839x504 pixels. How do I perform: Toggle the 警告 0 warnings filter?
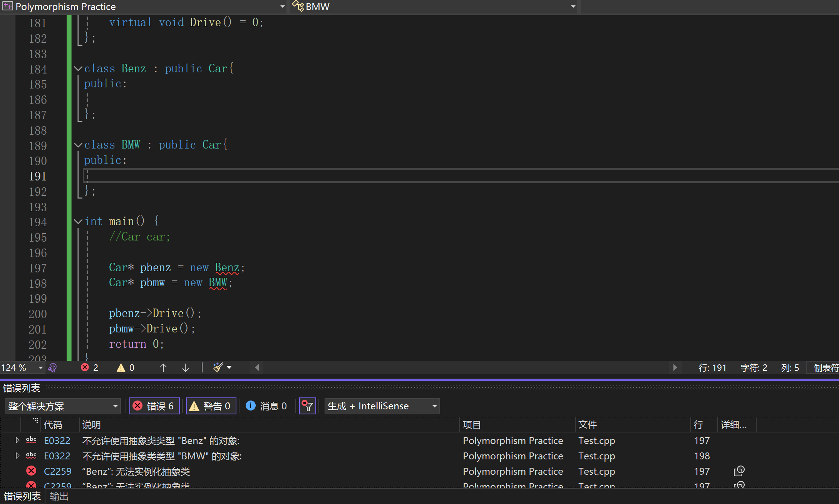(211, 406)
